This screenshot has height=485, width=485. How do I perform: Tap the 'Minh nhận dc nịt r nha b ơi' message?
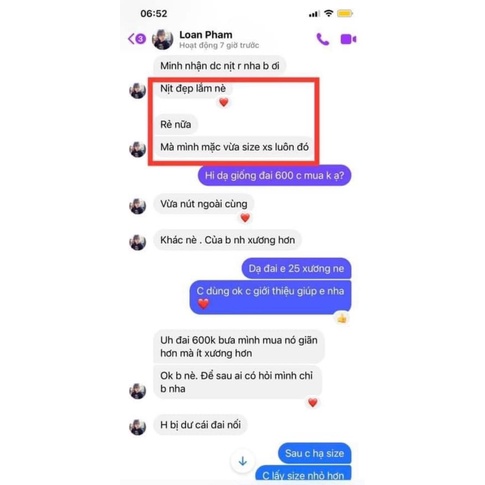219,66
